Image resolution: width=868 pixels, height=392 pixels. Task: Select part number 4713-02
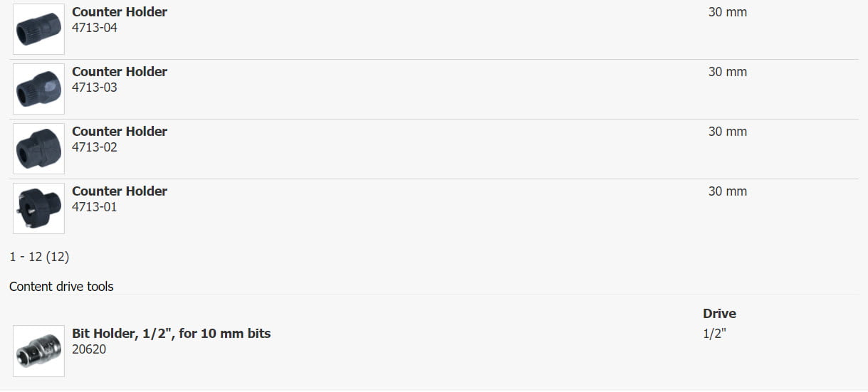(95, 148)
